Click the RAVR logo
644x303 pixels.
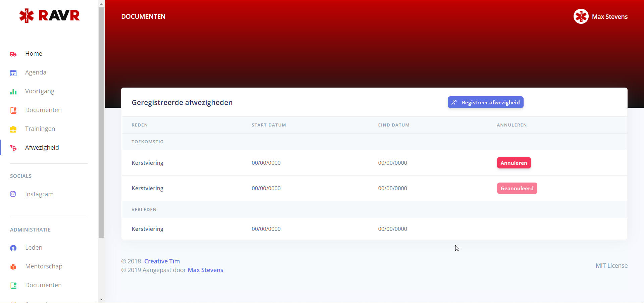pos(49,15)
